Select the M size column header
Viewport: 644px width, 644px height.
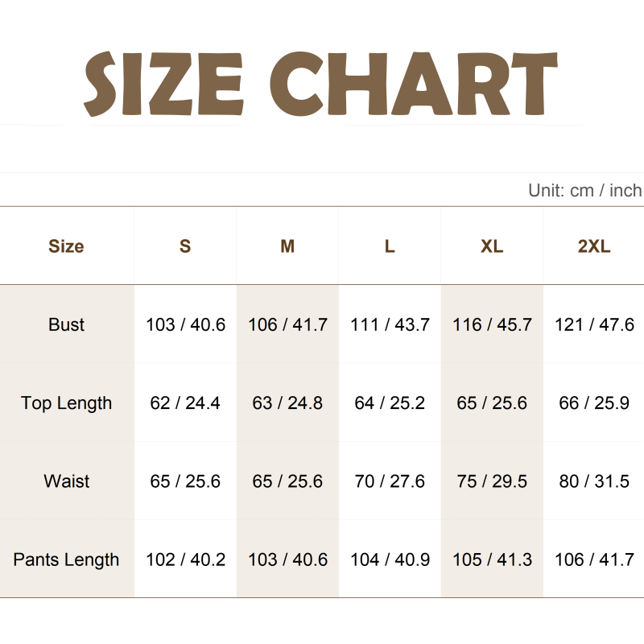287,246
